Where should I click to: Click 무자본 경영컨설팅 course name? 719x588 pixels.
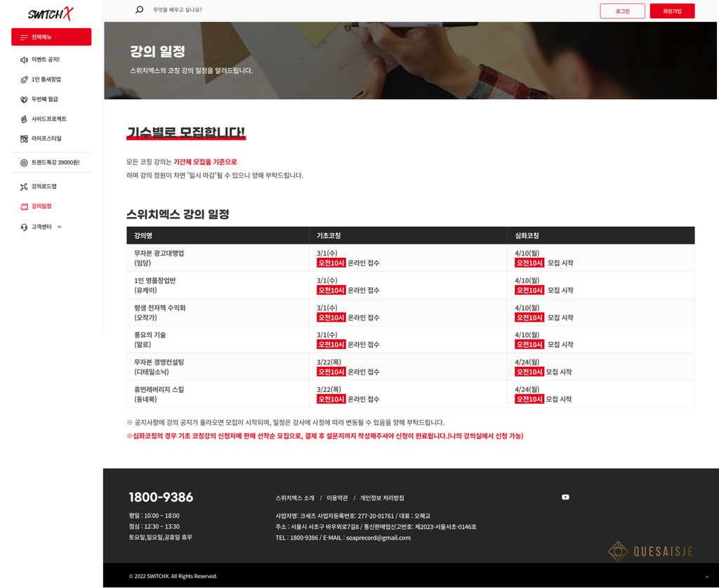(x=159, y=362)
